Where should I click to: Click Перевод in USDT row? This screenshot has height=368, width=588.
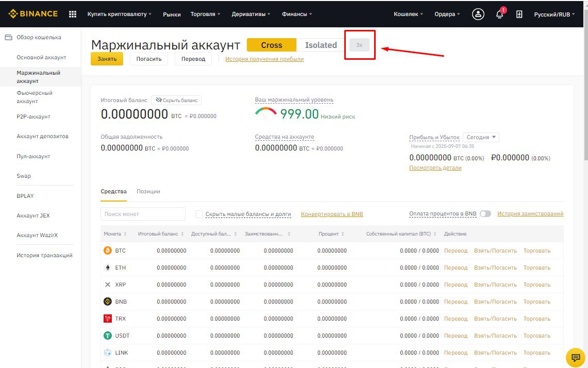pyautogui.click(x=456, y=336)
